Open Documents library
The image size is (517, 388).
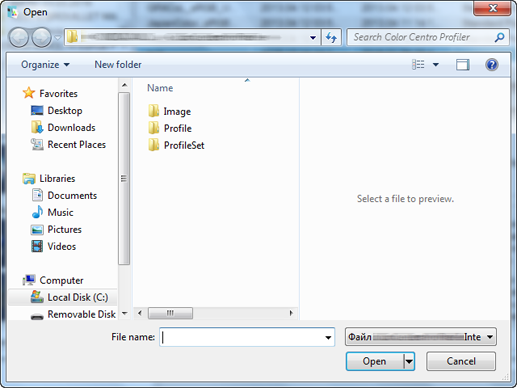click(72, 196)
